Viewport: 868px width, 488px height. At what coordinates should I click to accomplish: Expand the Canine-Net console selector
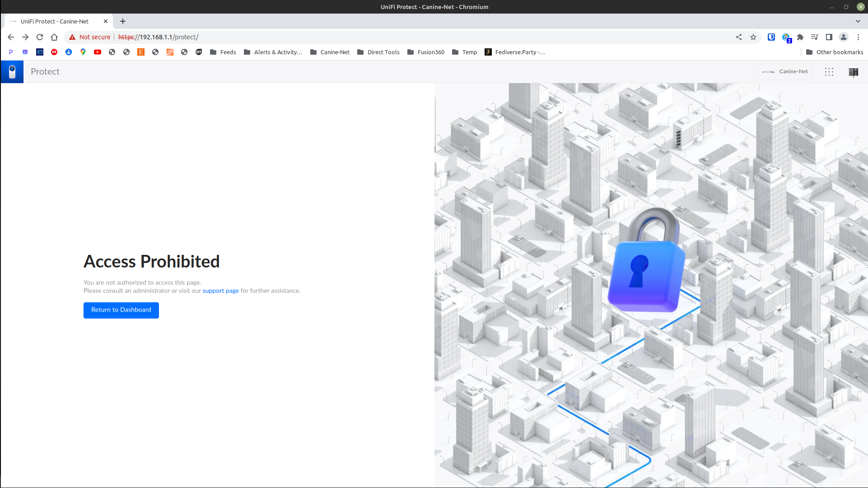coord(785,71)
